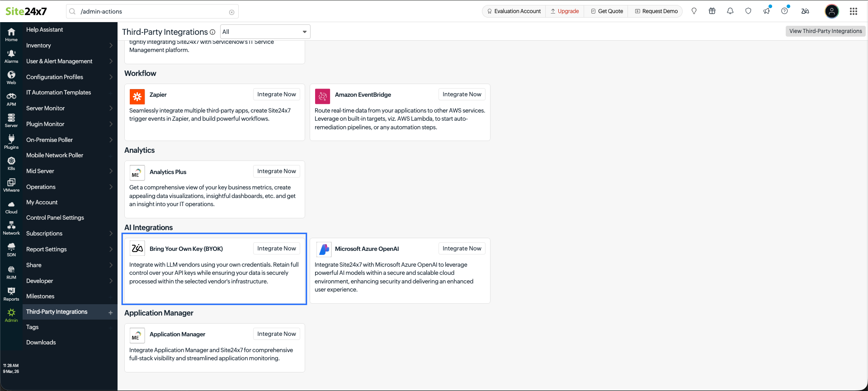
Task: Click the Bring Your Own Key card logo
Action: (137, 249)
